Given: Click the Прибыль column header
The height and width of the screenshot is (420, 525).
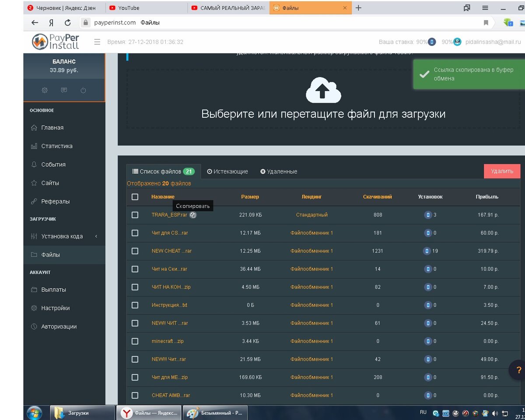Looking at the screenshot, I should tap(487, 197).
